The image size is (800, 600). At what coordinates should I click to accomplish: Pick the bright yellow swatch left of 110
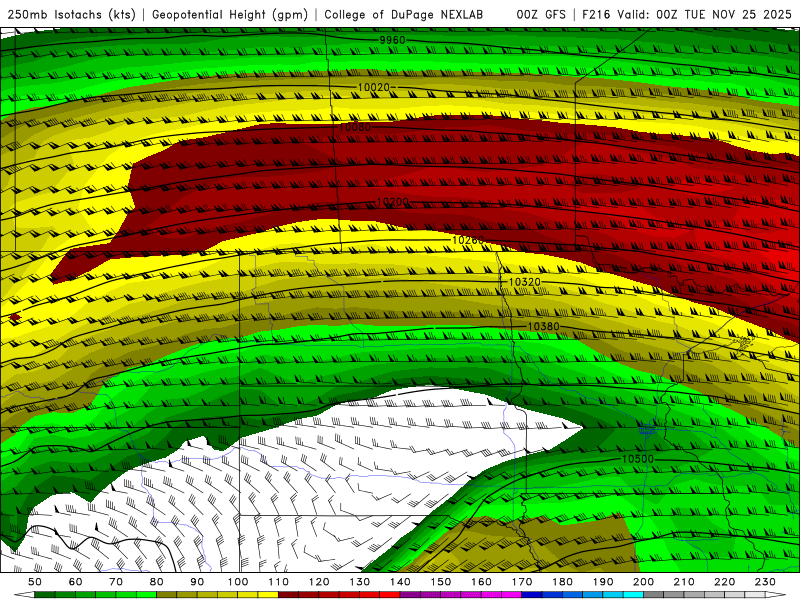pyautogui.click(x=268, y=594)
